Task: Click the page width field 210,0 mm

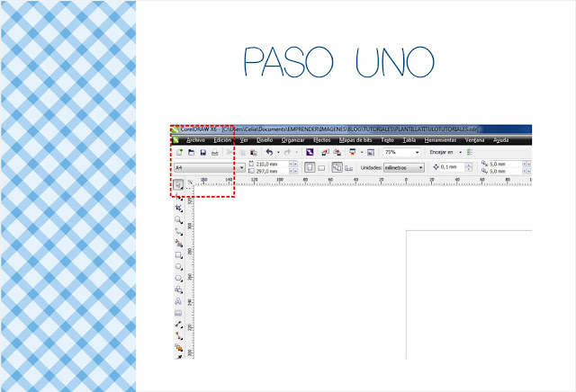Action: coord(272,164)
